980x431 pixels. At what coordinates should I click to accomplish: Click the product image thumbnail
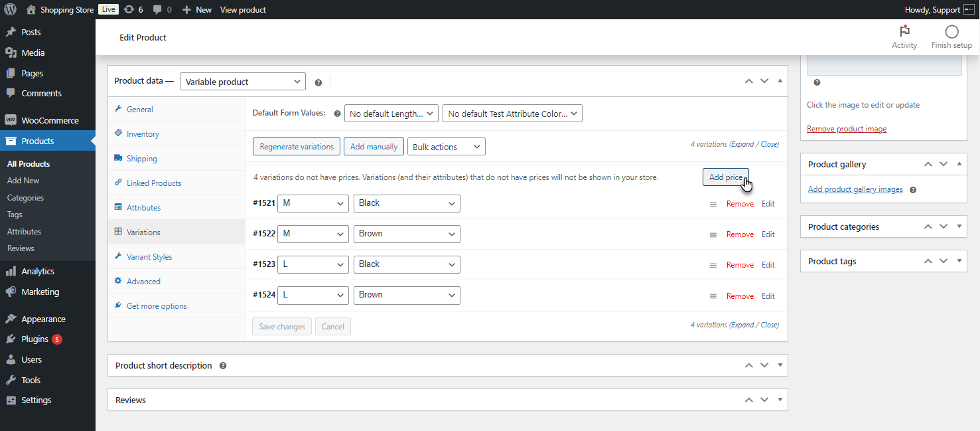[884, 65]
